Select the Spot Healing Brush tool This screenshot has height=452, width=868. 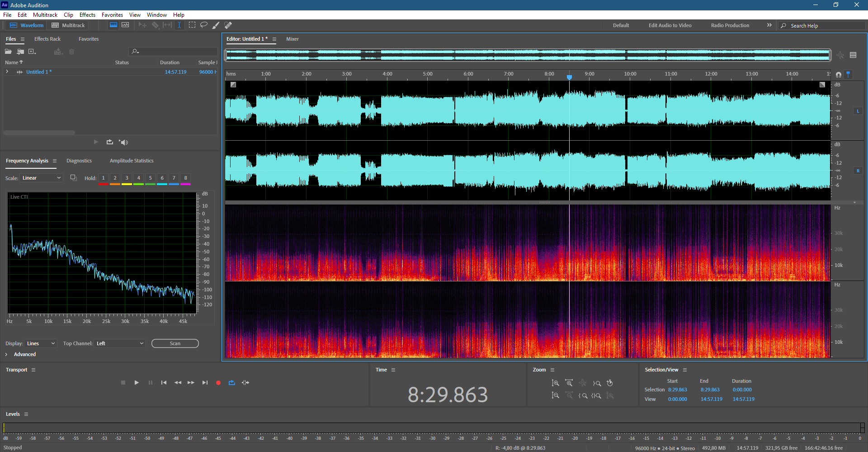coord(228,25)
